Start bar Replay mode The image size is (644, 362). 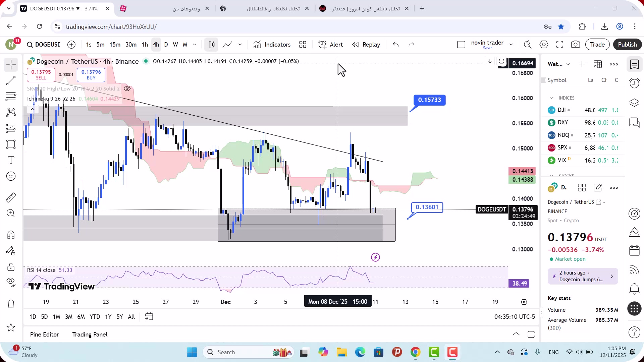366,45
